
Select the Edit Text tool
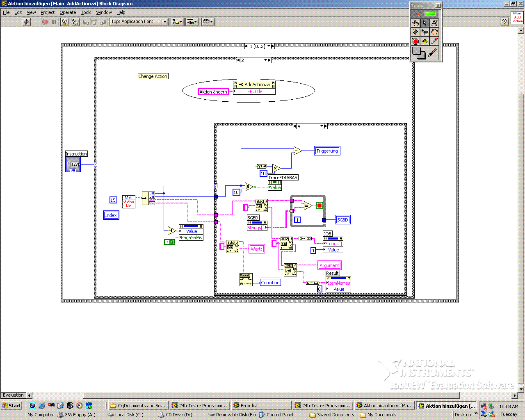pos(434,23)
